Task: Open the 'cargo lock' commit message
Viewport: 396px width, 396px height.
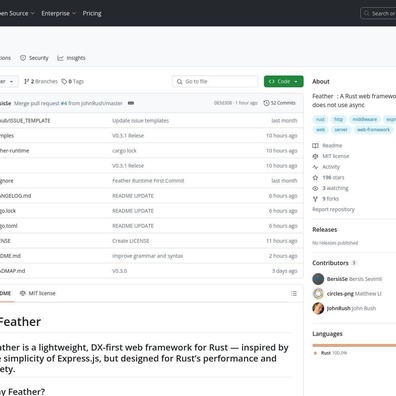Action: coord(124,151)
